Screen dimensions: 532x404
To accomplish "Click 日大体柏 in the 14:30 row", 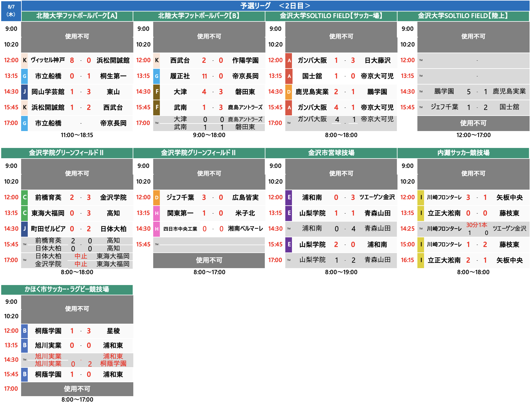I will [x=113, y=229].
